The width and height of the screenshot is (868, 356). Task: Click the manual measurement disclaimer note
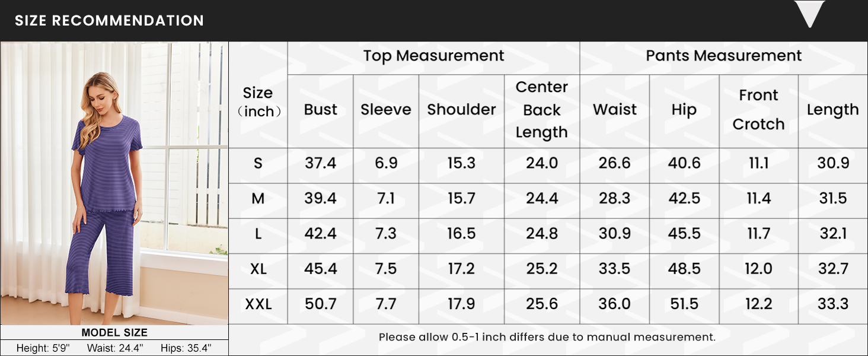click(547, 337)
